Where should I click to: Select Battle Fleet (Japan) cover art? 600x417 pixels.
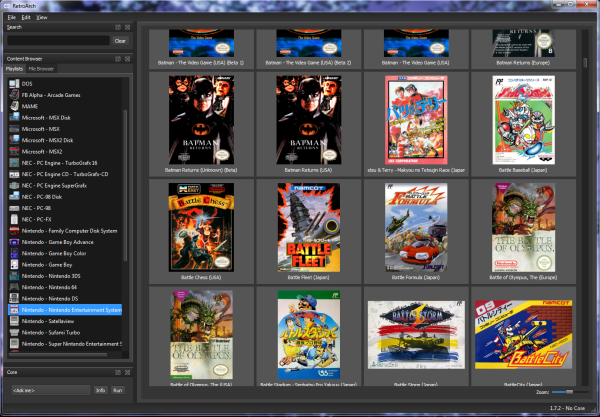308,227
